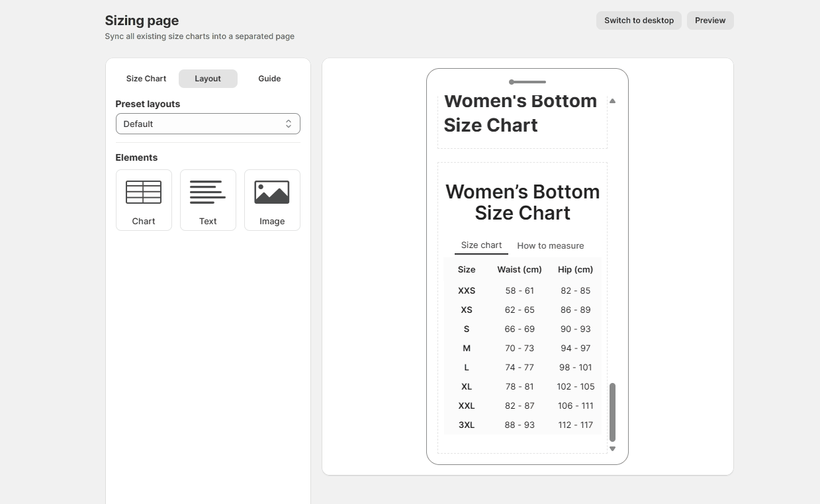Open the Guide tab
820x504 pixels.
(x=269, y=79)
